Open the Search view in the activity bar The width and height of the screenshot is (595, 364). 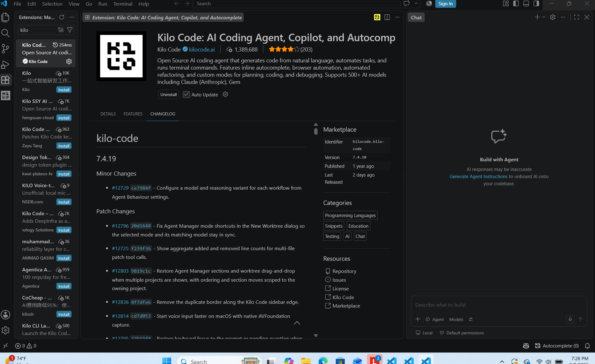(6, 33)
